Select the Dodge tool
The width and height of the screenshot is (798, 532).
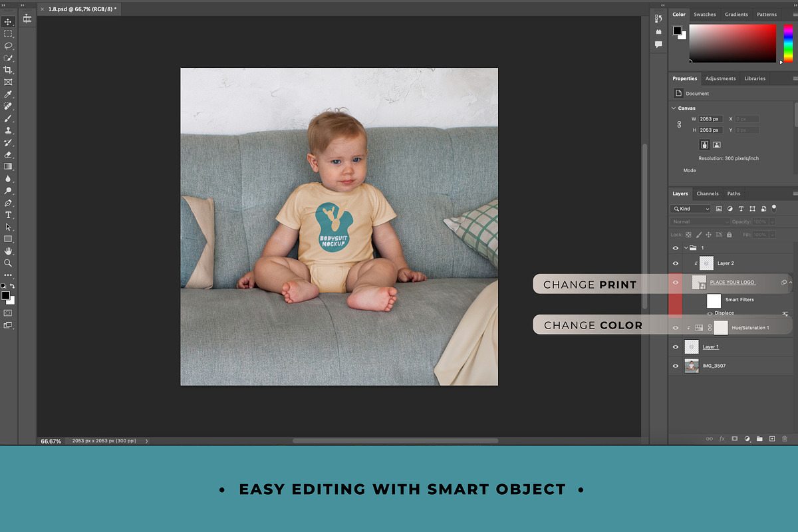point(9,191)
